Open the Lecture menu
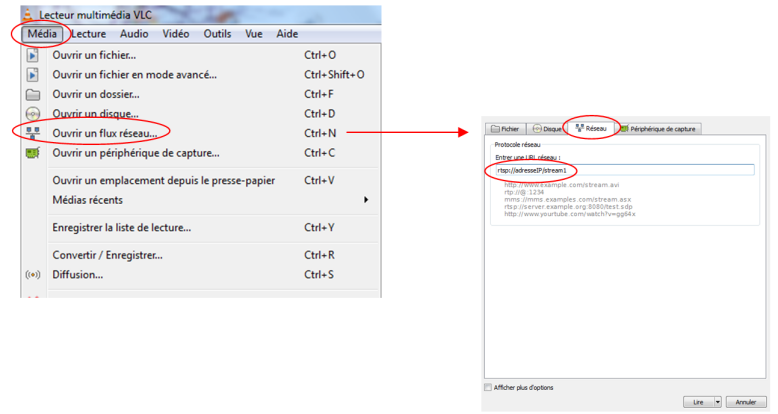 88,34
